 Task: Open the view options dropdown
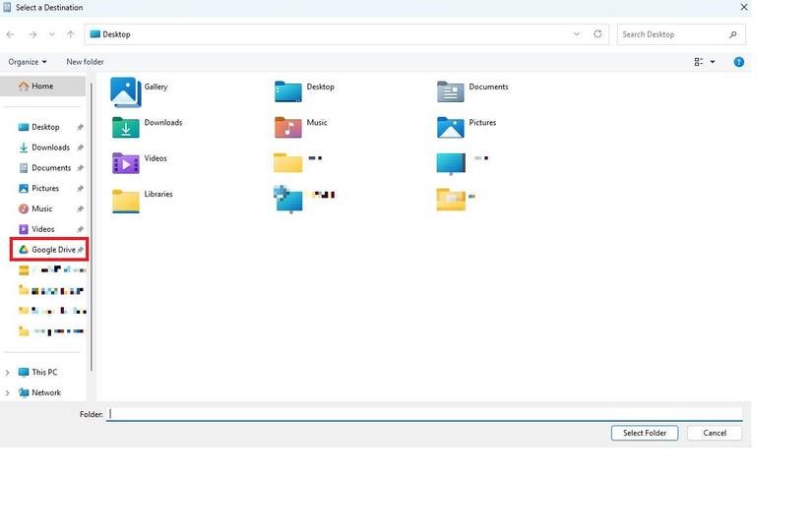[x=713, y=62]
